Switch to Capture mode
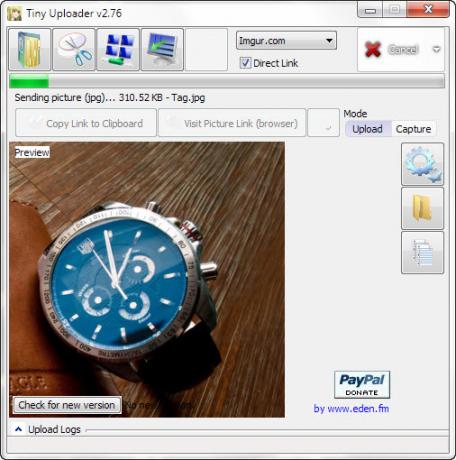 click(413, 129)
